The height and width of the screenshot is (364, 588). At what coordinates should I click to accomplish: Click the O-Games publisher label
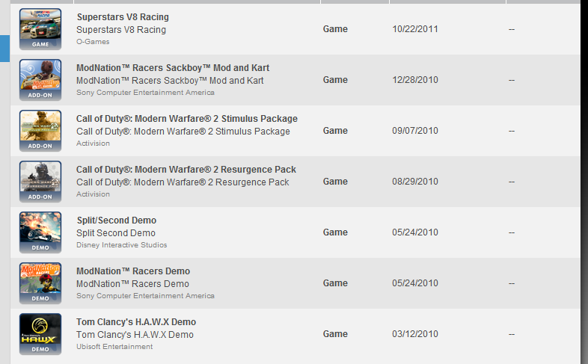click(93, 42)
